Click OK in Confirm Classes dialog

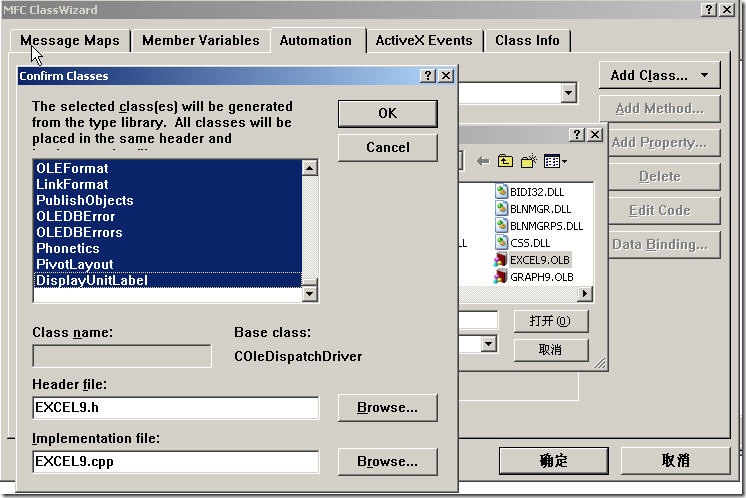387,113
